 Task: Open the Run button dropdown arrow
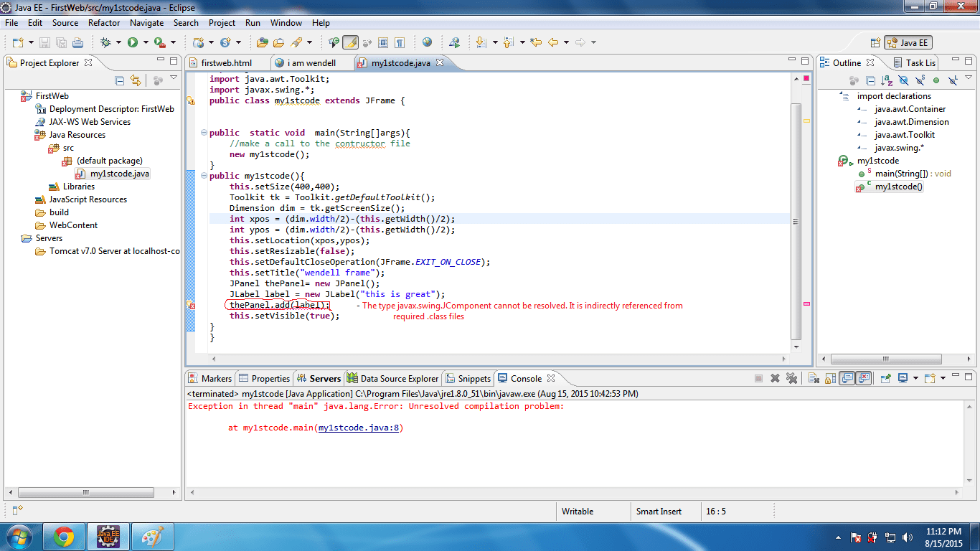coord(146,42)
